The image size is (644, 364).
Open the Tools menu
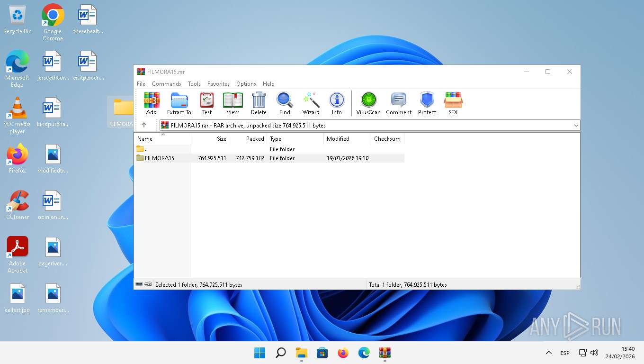[x=194, y=84]
